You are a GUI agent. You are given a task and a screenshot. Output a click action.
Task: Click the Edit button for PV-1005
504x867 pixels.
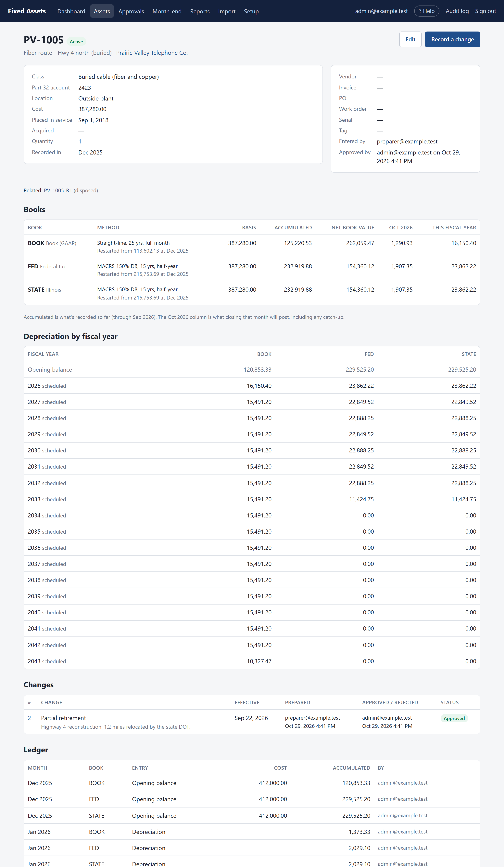coord(410,39)
